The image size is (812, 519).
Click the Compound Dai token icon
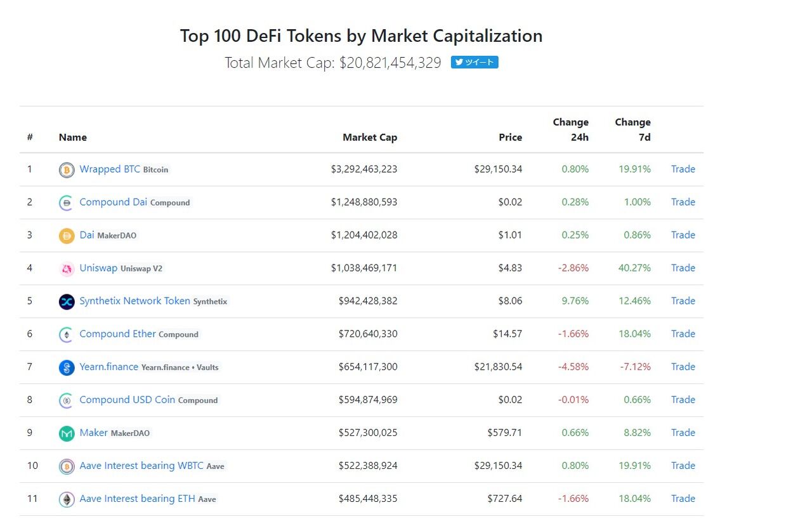coord(67,203)
